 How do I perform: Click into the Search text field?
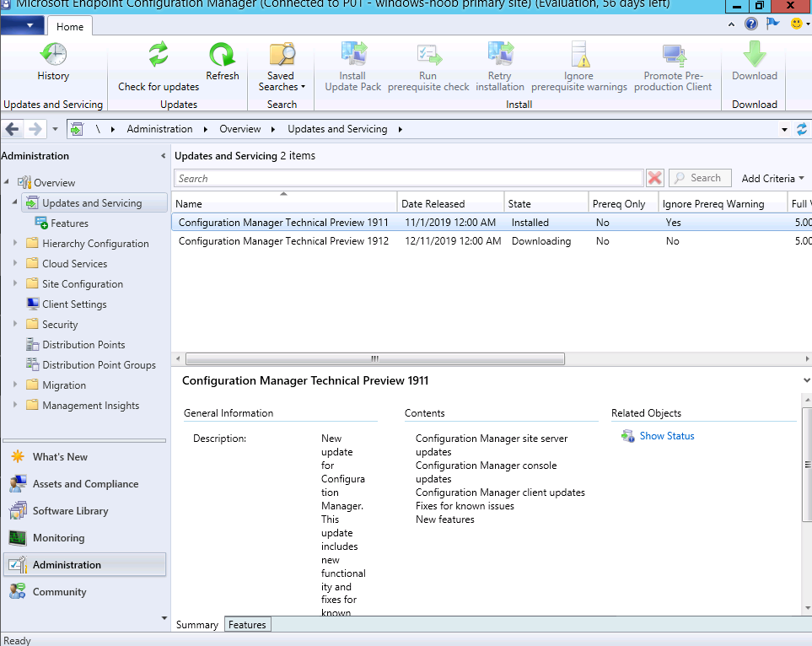click(409, 178)
